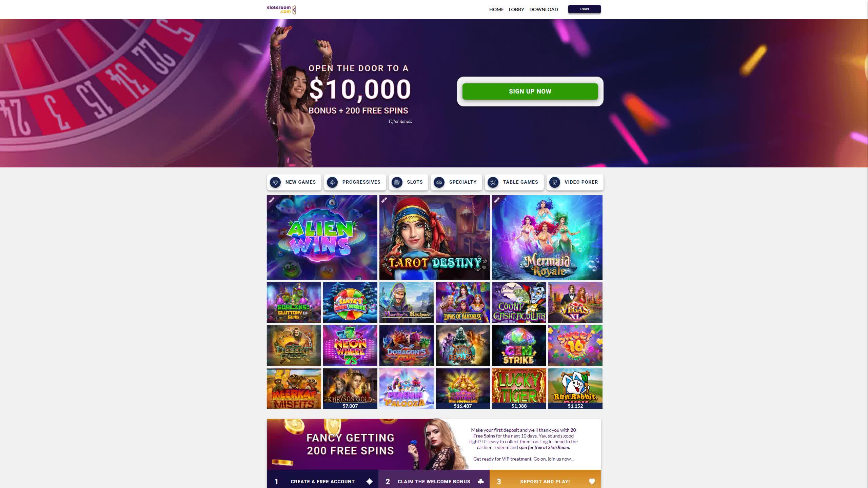Click the New Games diamond icon
The height and width of the screenshot is (488, 868).
point(275,182)
